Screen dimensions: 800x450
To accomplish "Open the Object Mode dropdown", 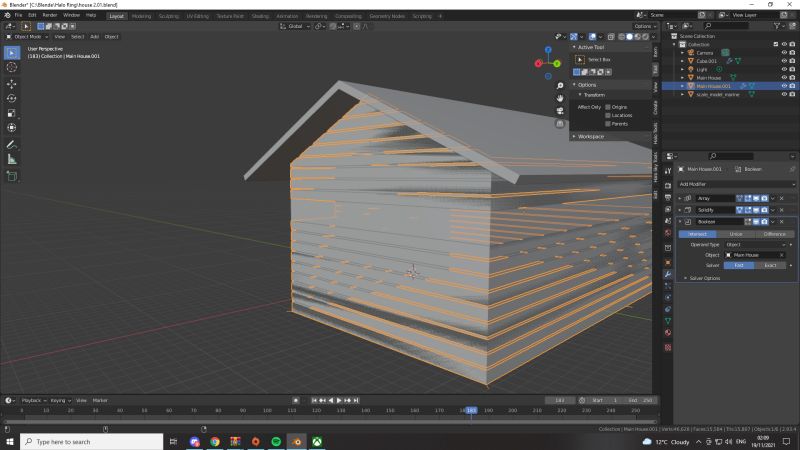I will [x=28, y=37].
